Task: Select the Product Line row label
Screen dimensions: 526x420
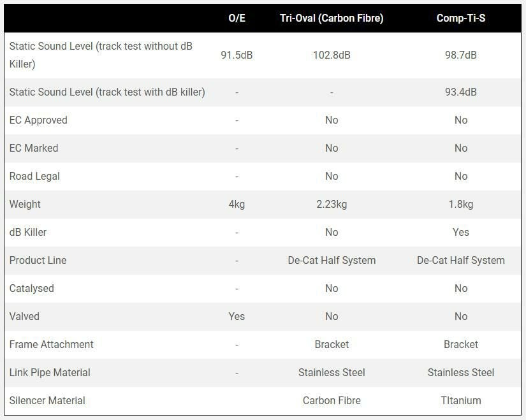Action: click(38, 260)
